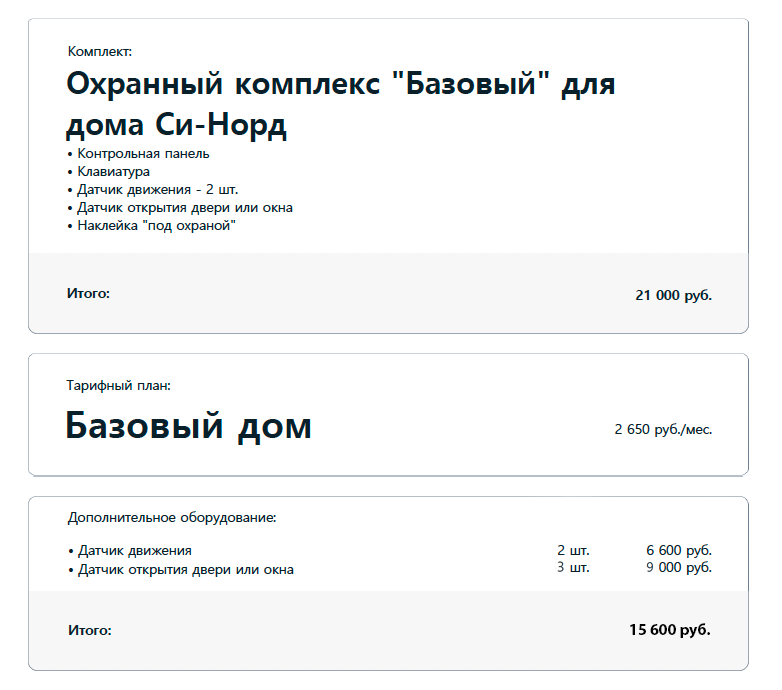Click the "Тарифный план:" label
Image resolution: width=782 pixels, height=690 pixels.
click(119, 385)
